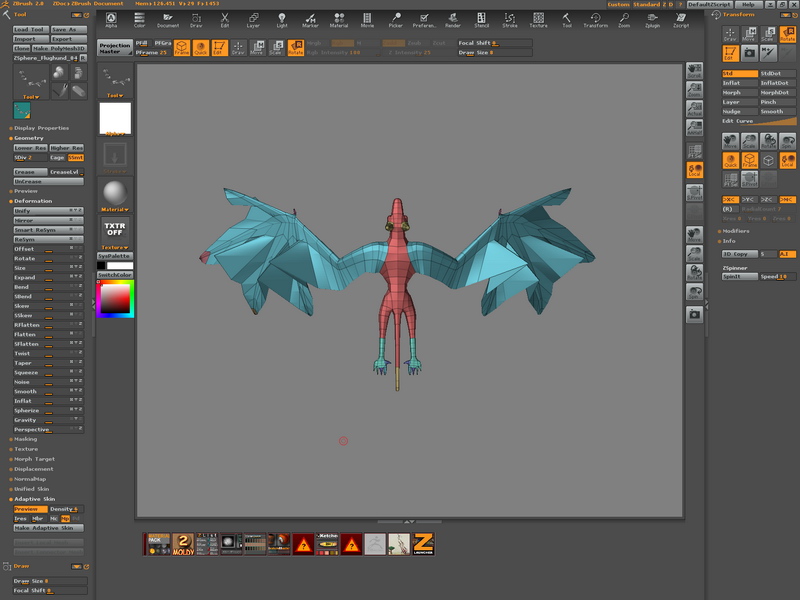
Task: Click the Spin icon in Transform panel
Action: 787,141
